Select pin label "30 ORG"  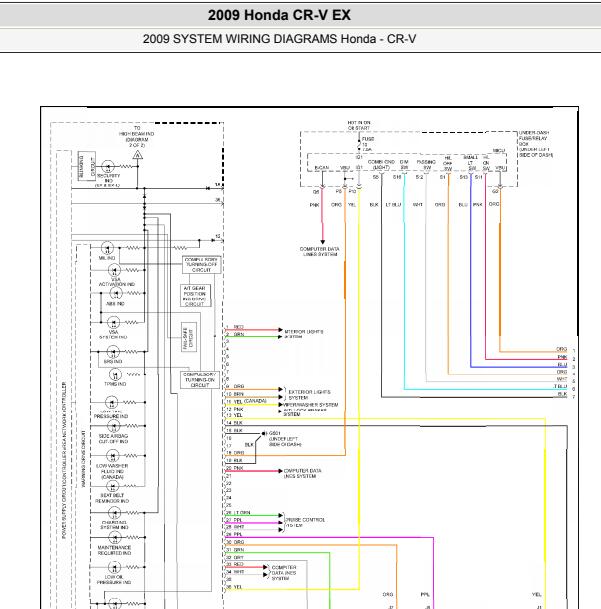point(235,542)
